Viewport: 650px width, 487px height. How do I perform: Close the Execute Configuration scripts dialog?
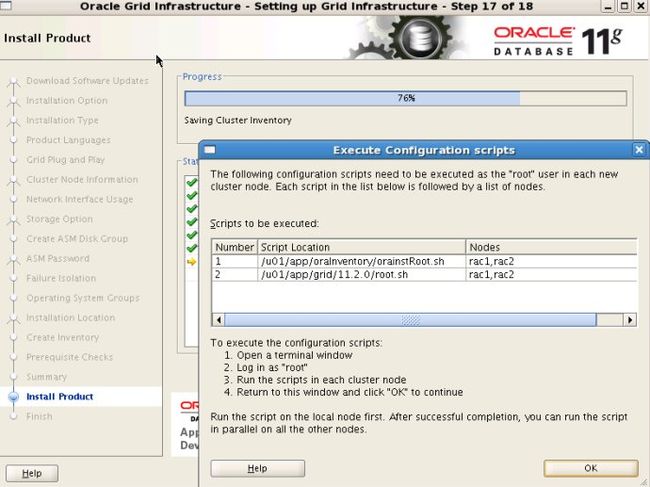click(639, 150)
